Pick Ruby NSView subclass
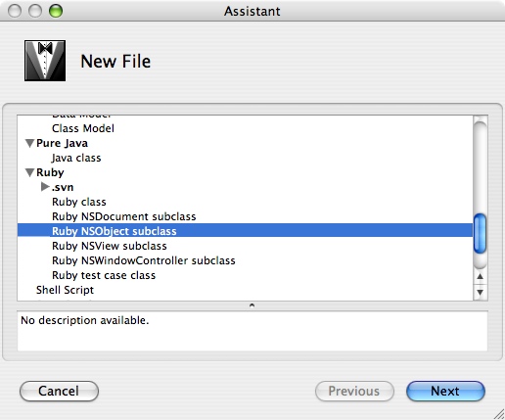The width and height of the screenshot is (505, 420). (x=110, y=246)
